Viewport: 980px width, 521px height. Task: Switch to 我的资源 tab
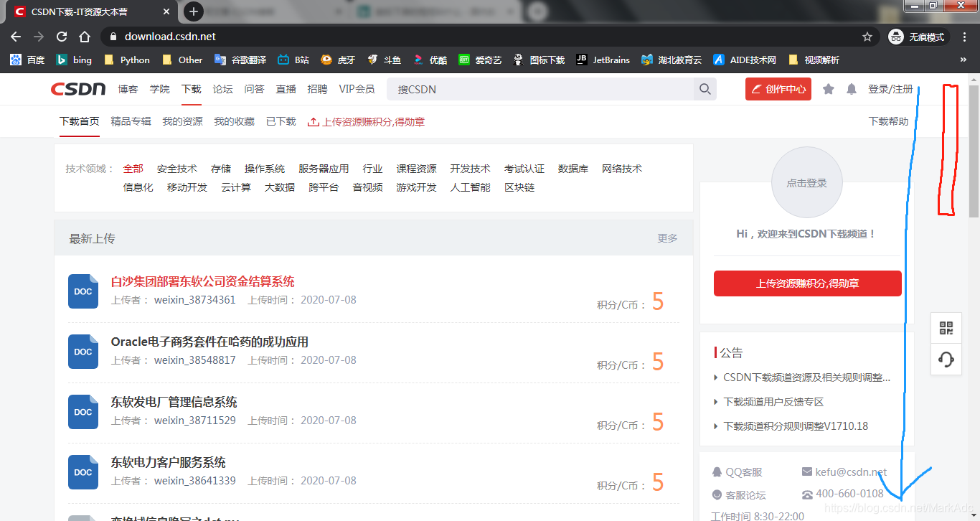point(182,122)
